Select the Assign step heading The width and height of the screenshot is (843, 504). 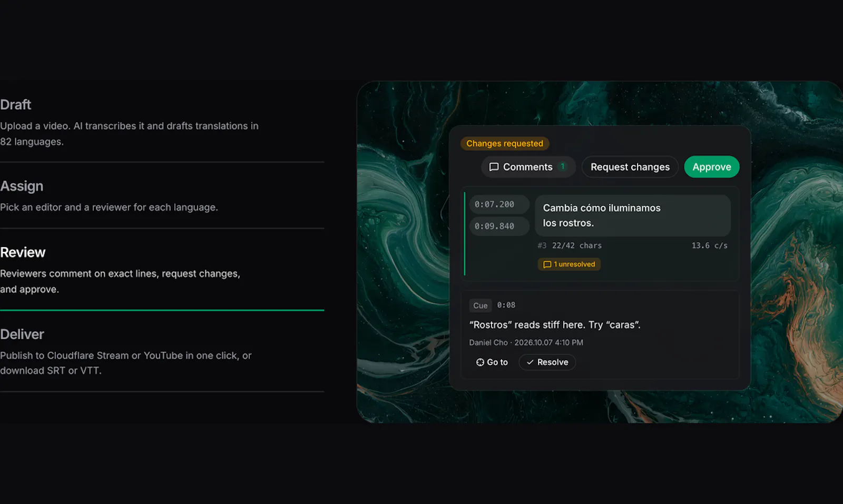tap(22, 186)
